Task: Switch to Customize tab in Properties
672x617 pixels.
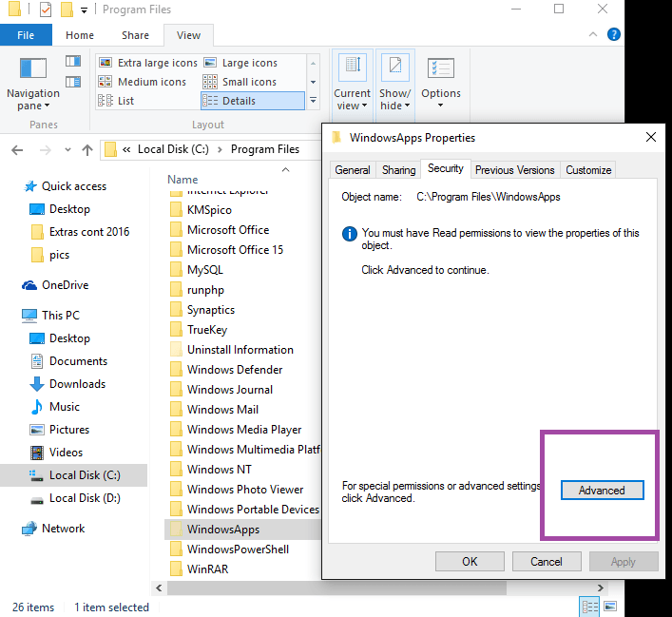Action: (588, 170)
